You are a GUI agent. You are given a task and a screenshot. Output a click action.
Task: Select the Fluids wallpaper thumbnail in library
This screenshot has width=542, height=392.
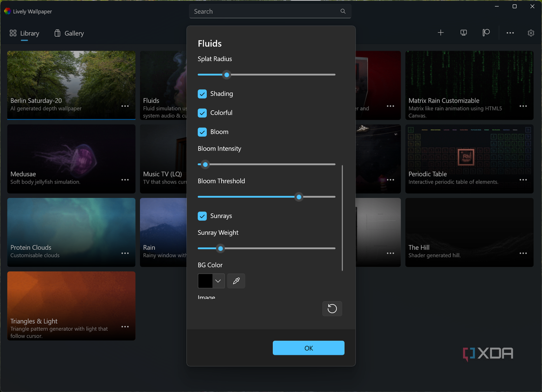coord(164,85)
